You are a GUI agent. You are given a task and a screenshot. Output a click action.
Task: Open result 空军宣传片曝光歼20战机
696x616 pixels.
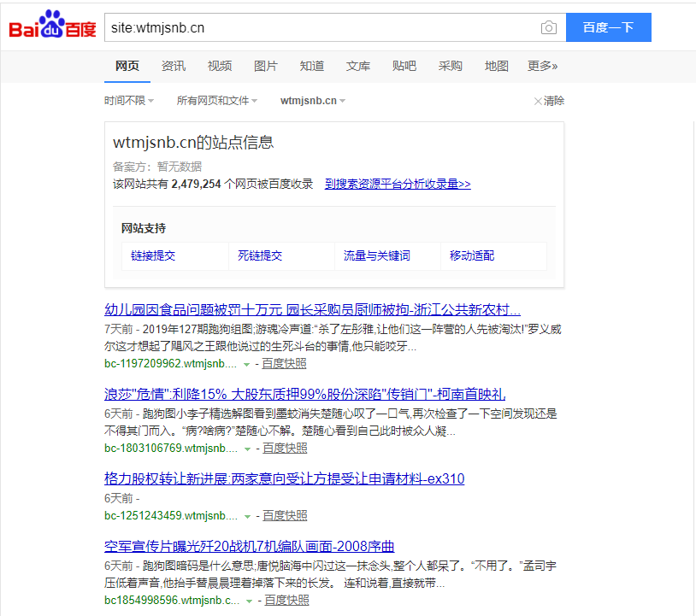(250, 547)
